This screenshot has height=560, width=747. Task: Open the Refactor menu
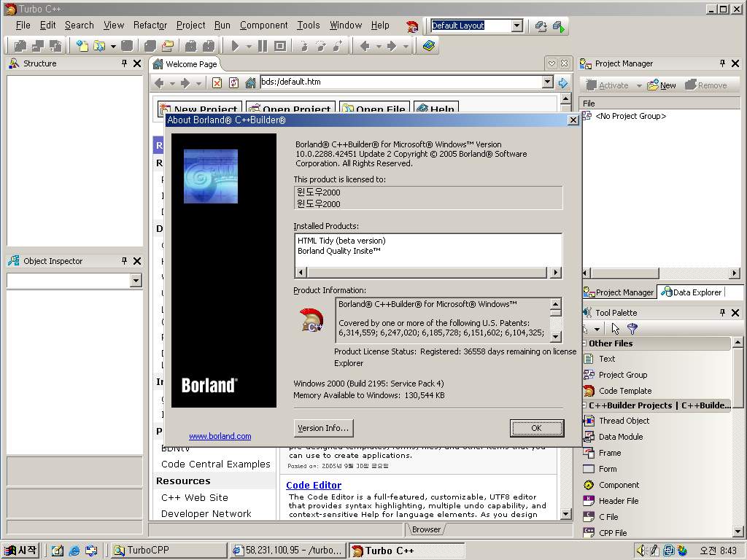tap(150, 25)
